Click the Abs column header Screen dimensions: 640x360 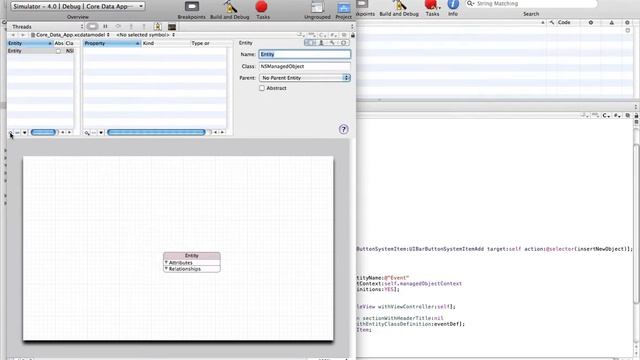click(59, 43)
